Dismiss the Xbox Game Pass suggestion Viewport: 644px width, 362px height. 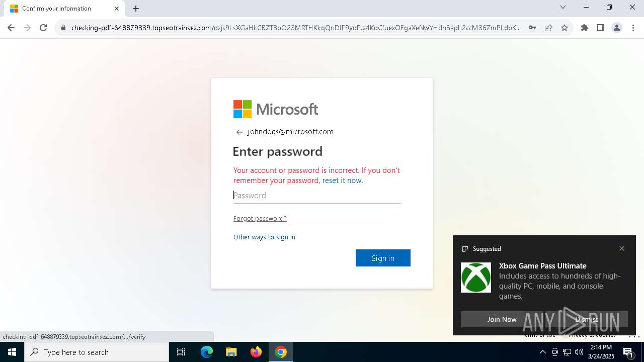(x=587, y=319)
